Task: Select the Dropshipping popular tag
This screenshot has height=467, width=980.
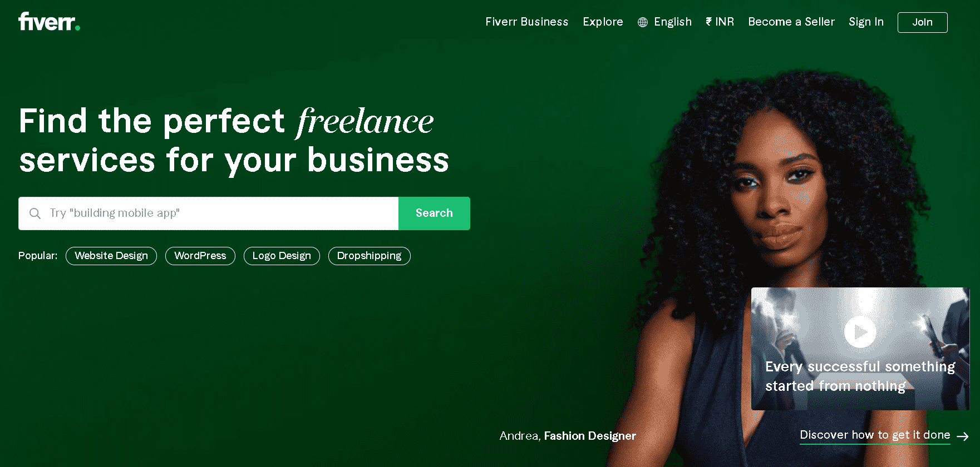Action: 370,256
